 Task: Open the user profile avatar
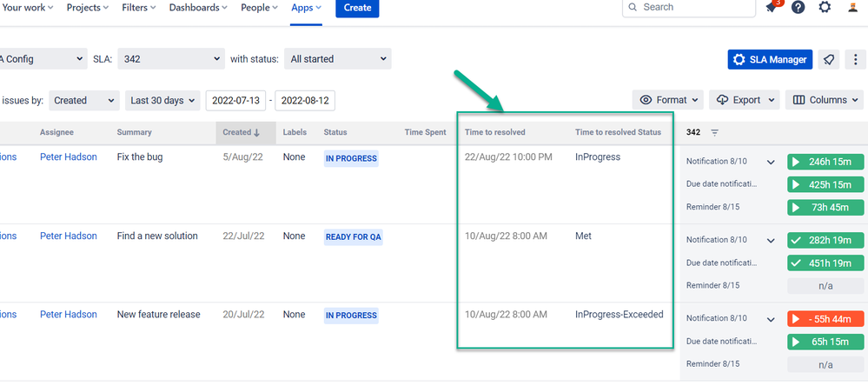pos(853,8)
